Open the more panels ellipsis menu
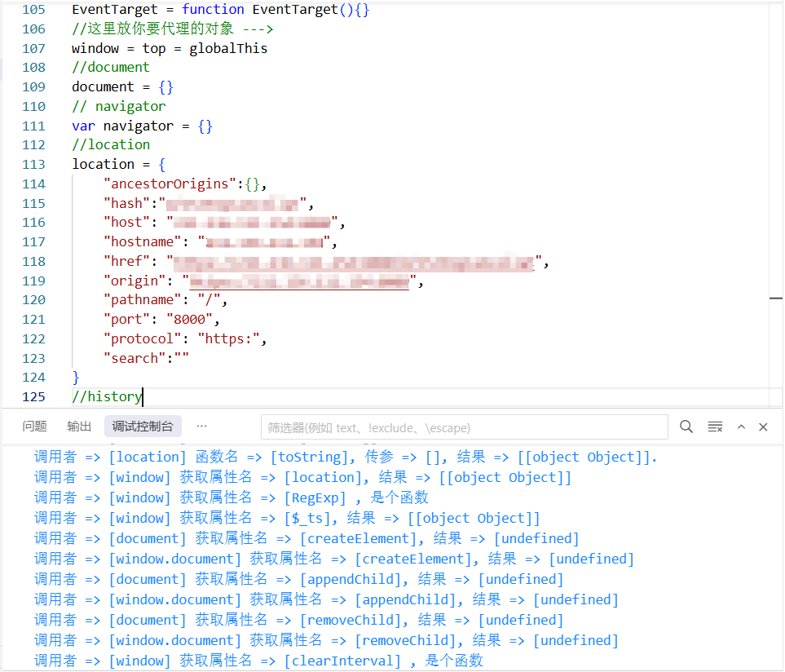Screen dimensions: 785x672 click(201, 426)
